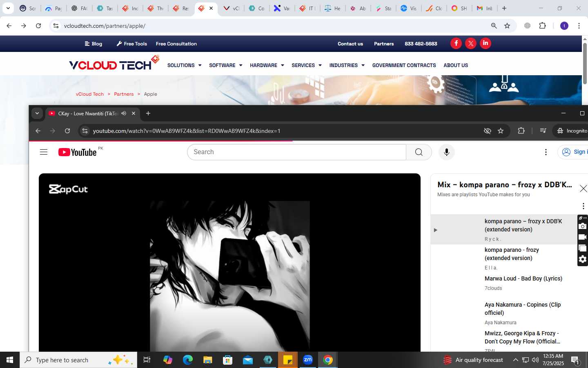Open Microsoft Edge from taskbar

click(188, 360)
